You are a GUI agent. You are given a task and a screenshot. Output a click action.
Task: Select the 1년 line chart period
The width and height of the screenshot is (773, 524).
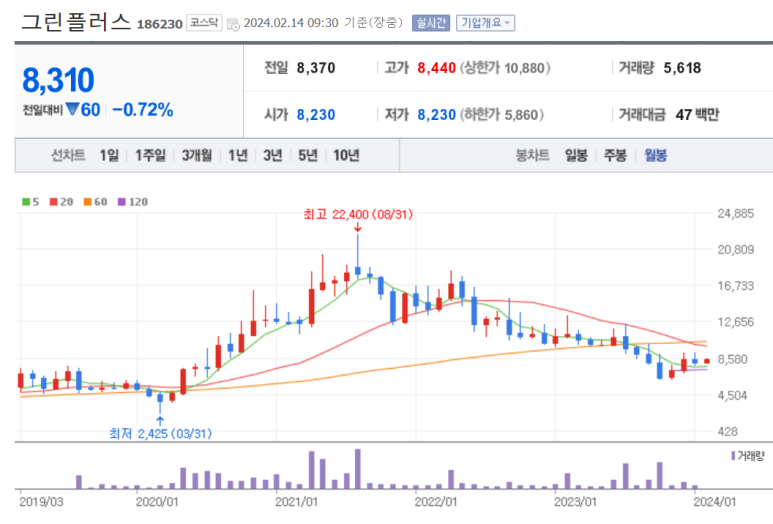tap(238, 155)
